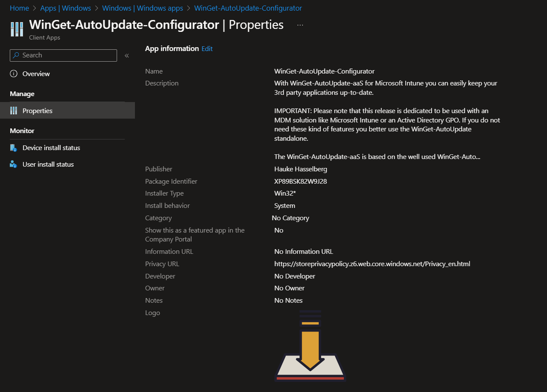Focus the sidebar Search field
The image size is (547, 392).
68,55
